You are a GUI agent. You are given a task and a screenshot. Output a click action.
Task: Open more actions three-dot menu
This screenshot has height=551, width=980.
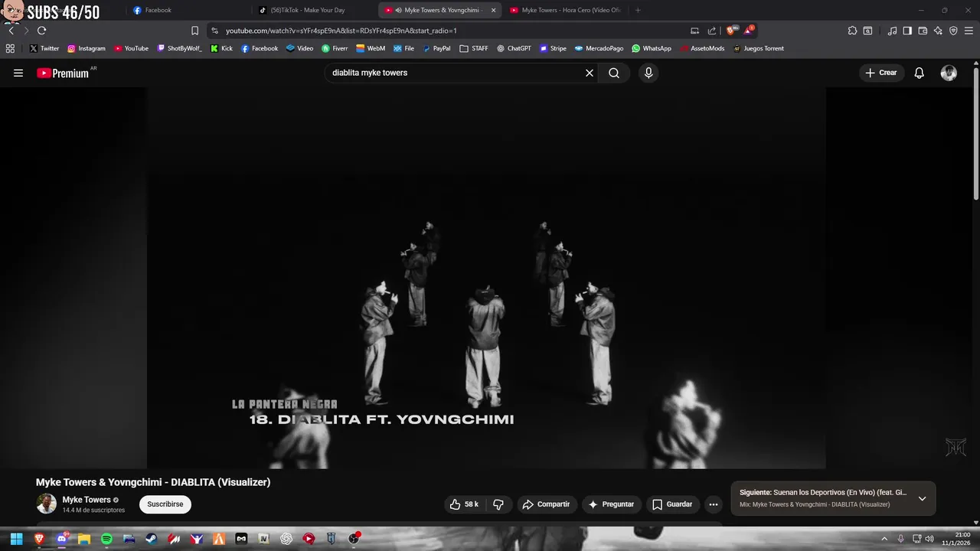(714, 504)
